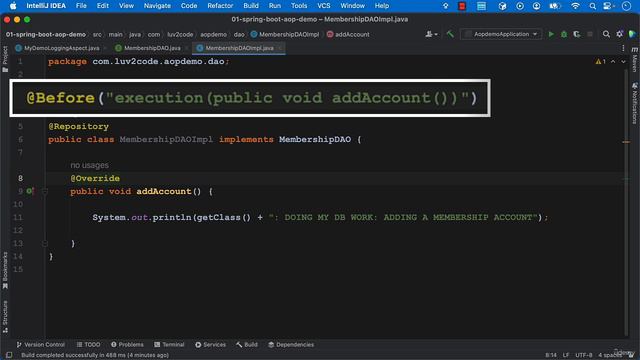Jump to next highlighted error arrow
Image resolution: width=640 pixels, height=360 pixels.
click(x=623, y=62)
